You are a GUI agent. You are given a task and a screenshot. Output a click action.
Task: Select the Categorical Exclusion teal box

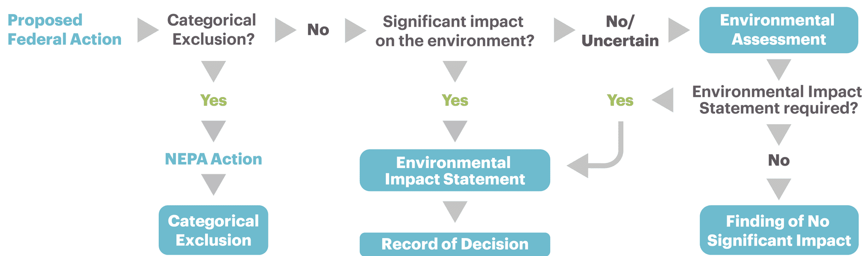coord(213,230)
